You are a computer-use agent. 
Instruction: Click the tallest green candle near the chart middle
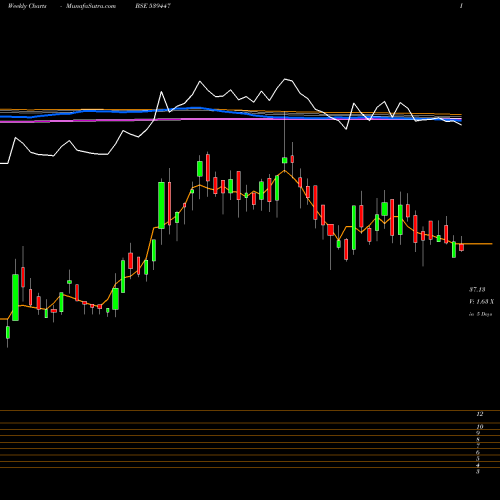tap(161, 205)
